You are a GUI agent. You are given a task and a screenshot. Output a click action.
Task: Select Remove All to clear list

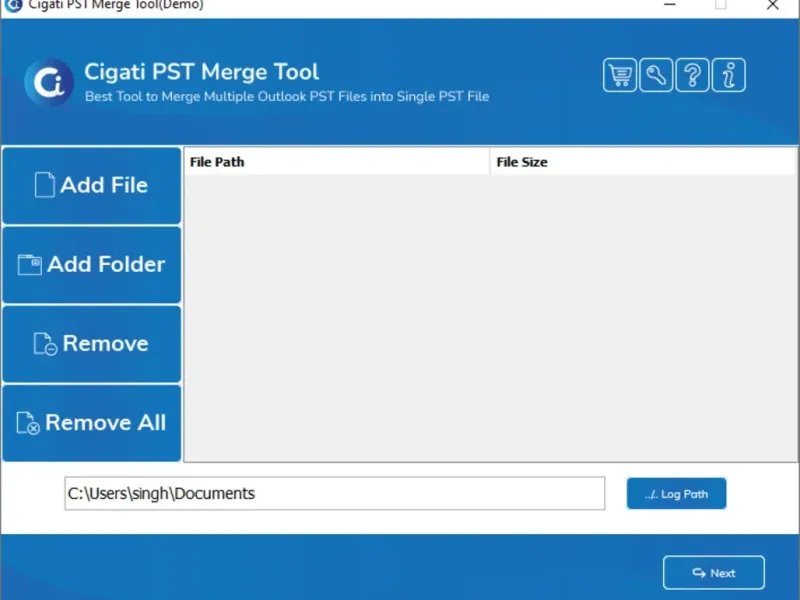pyautogui.click(x=91, y=423)
